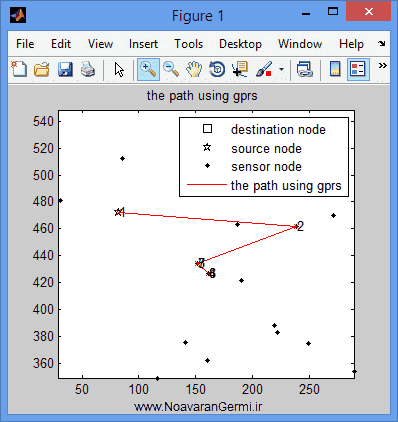The image size is (398, 422).
Task: Open the Brush color dropdown arrow
Action: [x=281, y=69]
